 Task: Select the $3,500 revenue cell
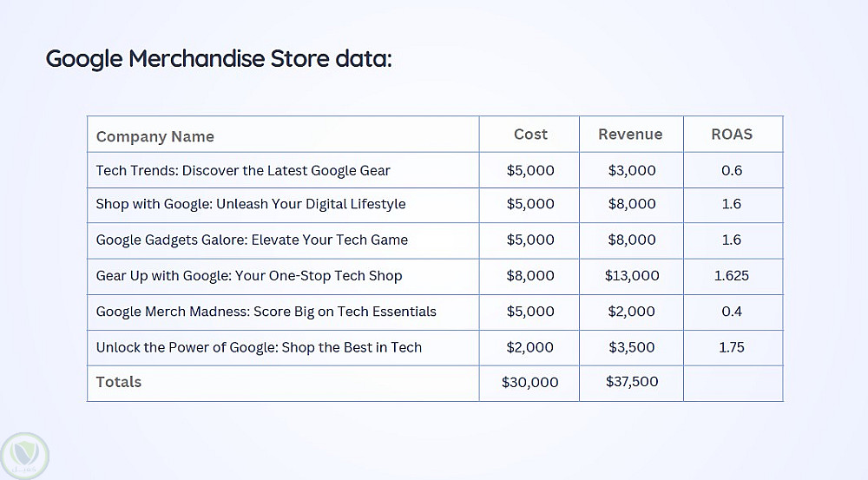632,347
